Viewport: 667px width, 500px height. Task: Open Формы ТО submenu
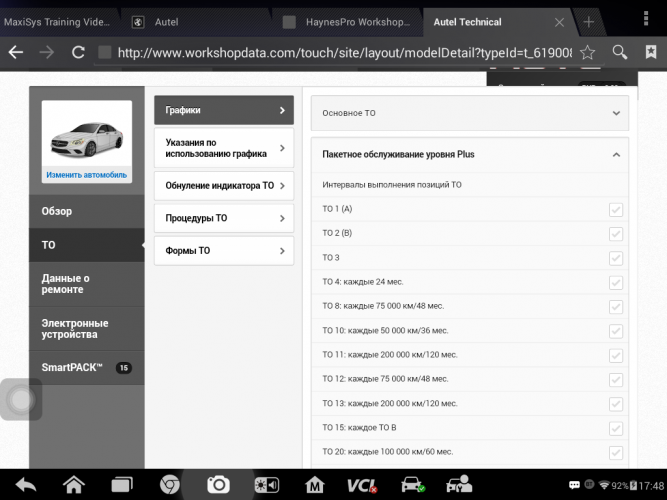pos(224,251)
